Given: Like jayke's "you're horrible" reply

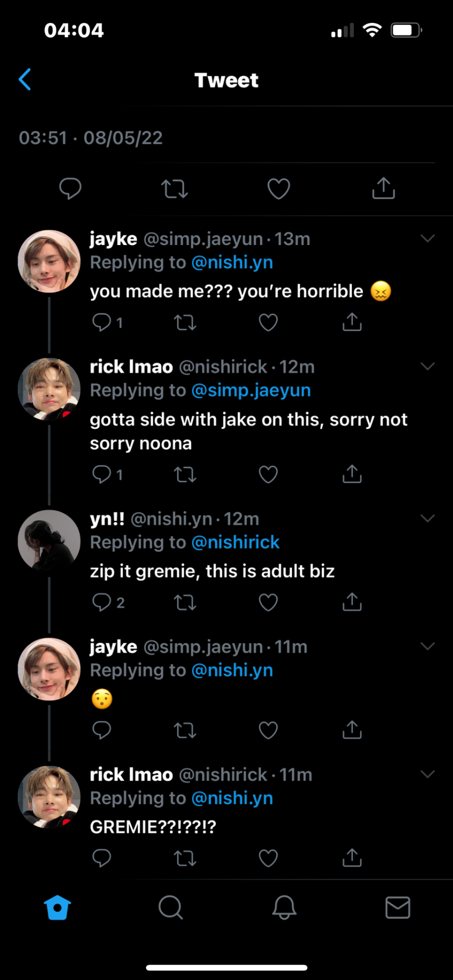Looking at the screenshot, I should (268, 322).
